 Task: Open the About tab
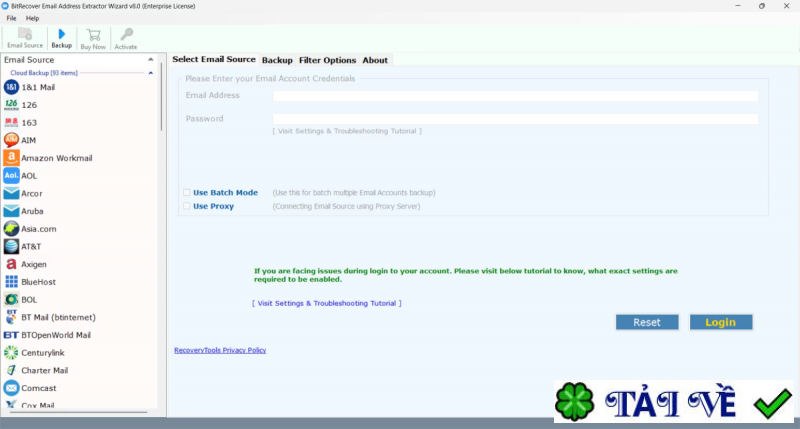[x=375, y=60]
